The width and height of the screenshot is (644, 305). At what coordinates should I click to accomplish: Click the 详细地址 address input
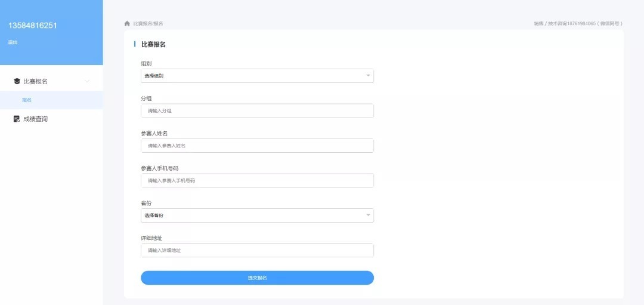pos(257,250)
